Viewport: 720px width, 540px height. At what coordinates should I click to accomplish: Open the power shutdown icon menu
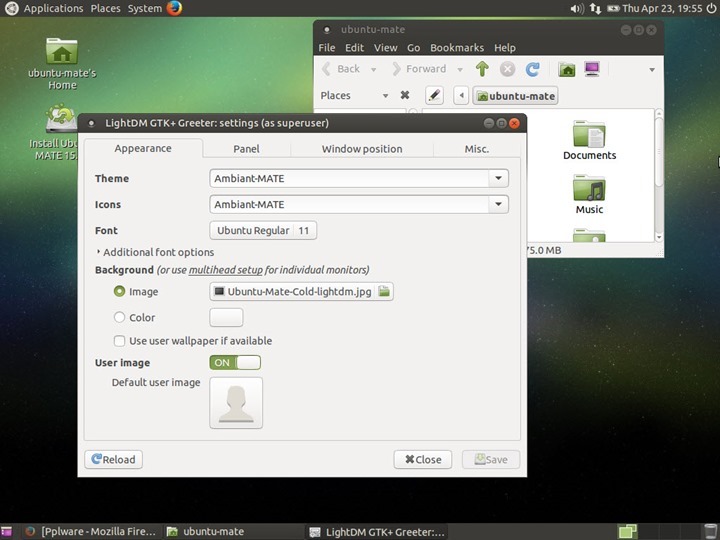(x=711, y=8)
